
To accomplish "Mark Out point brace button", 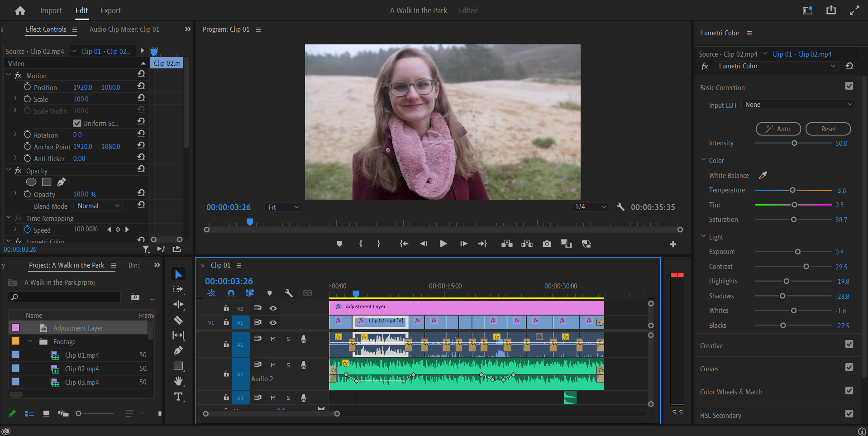I will click(379, 244).
